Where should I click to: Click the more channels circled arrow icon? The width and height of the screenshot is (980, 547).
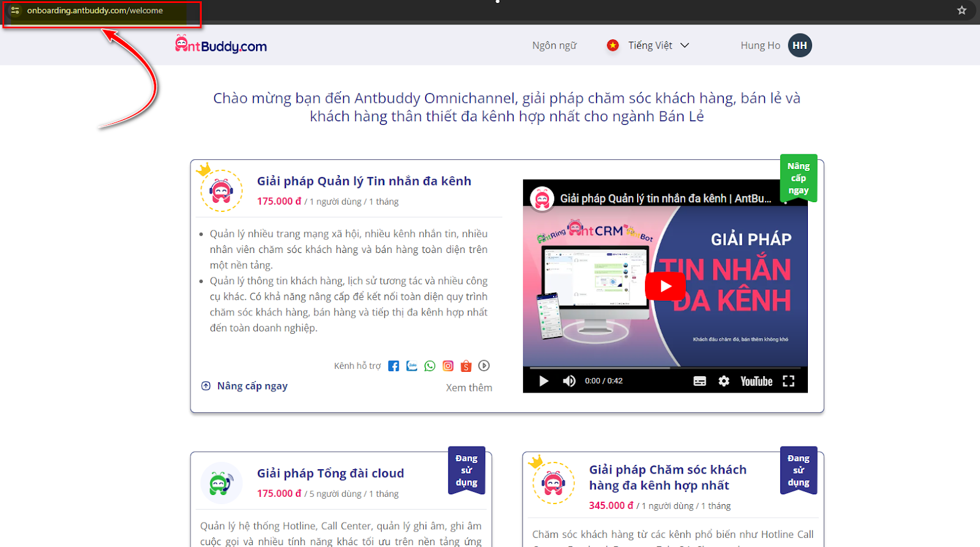pos(484,366)
